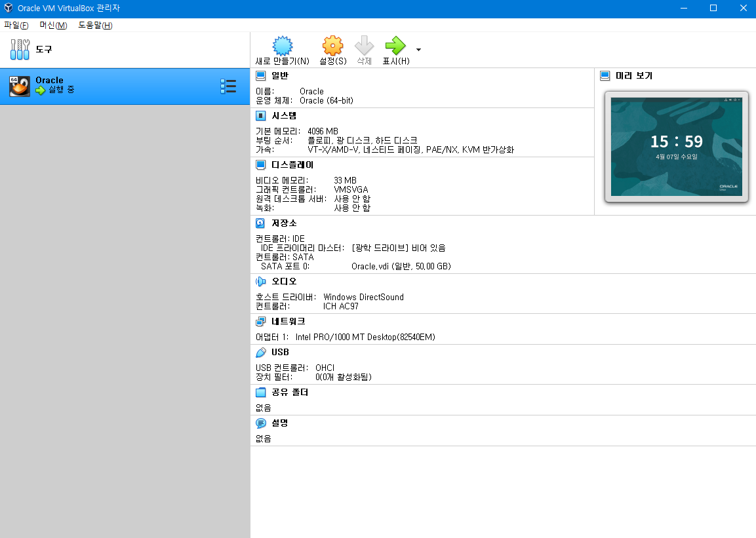Open the 설명 settings heading link
Viewport: 756px width, 538px height.
tap(279, 423)
